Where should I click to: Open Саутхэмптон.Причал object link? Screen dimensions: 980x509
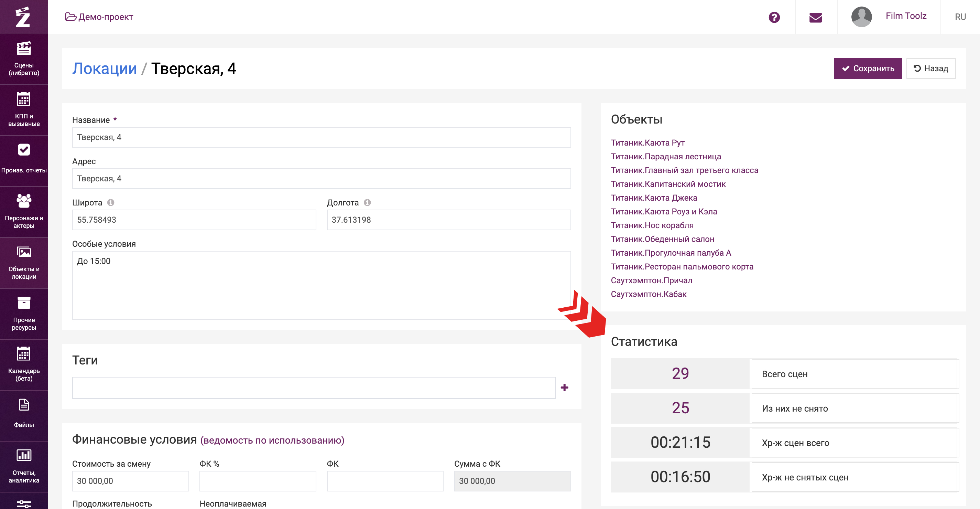pyautogui.click(x=651, y=280)
